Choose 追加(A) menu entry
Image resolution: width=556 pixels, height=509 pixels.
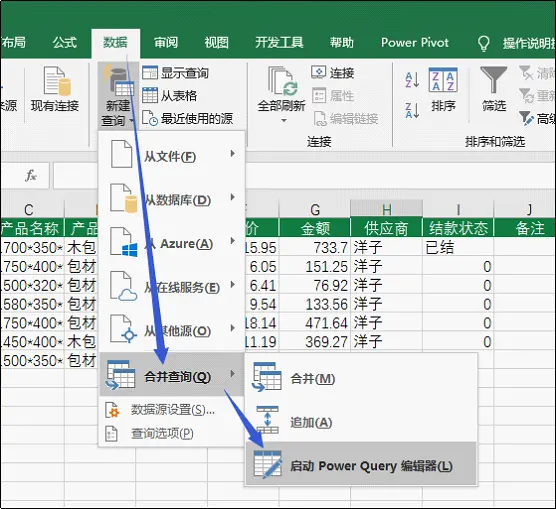coord(361,421)
